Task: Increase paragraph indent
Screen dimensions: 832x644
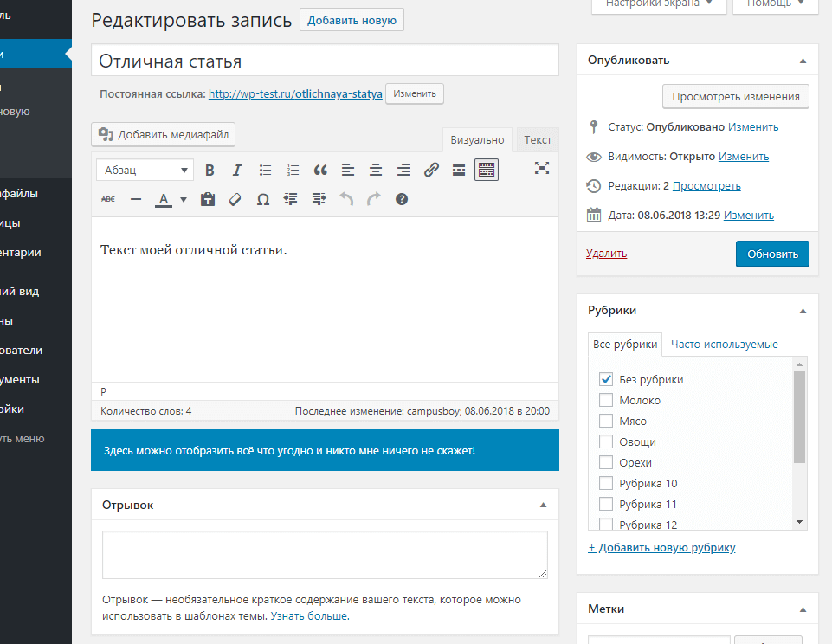Action: pyautogui.click(x=319, y=199)
